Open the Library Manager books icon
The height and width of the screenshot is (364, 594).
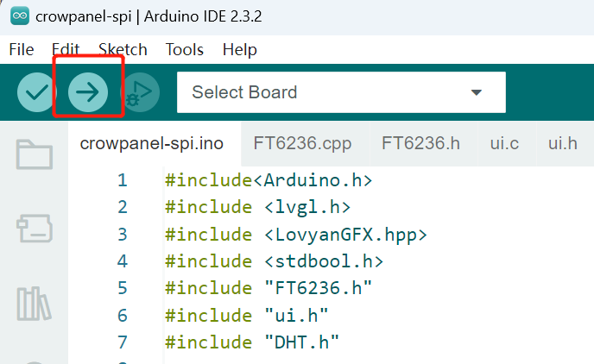point(34,304)
